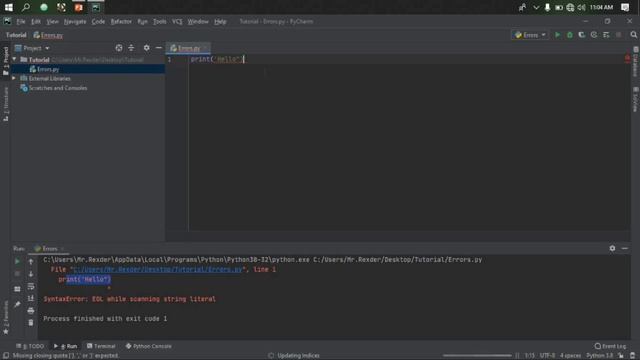Viewport: 640px width, 360px height.
Task: Open PowerPoint from the taskbar
Action: pos(78,7)
